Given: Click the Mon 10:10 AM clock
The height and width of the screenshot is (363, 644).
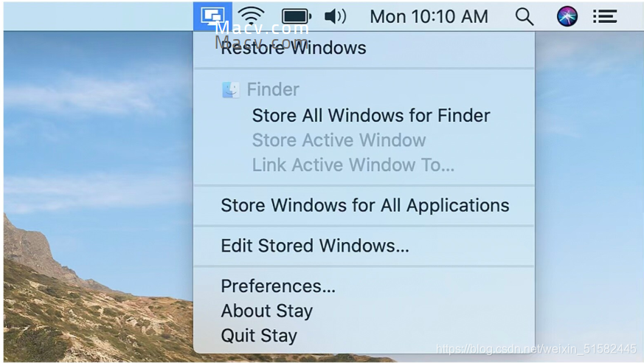Looking at the screenshot, I should (x=429, y=17).
